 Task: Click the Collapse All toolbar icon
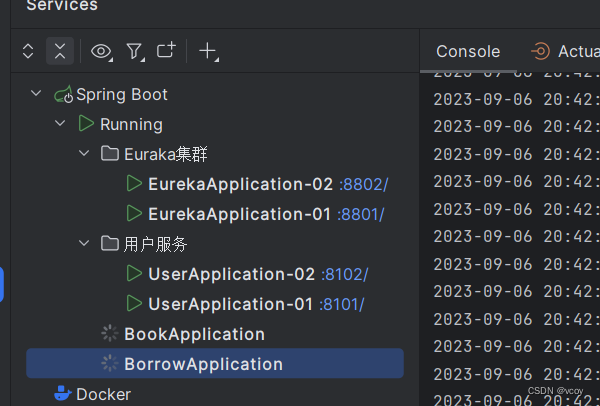(x=61, y=51)
